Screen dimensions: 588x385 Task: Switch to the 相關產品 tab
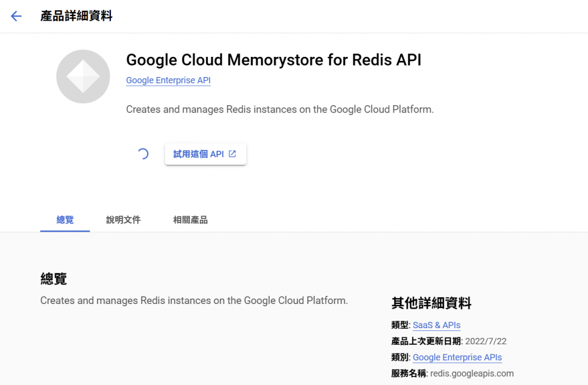(x=191, y=220)
